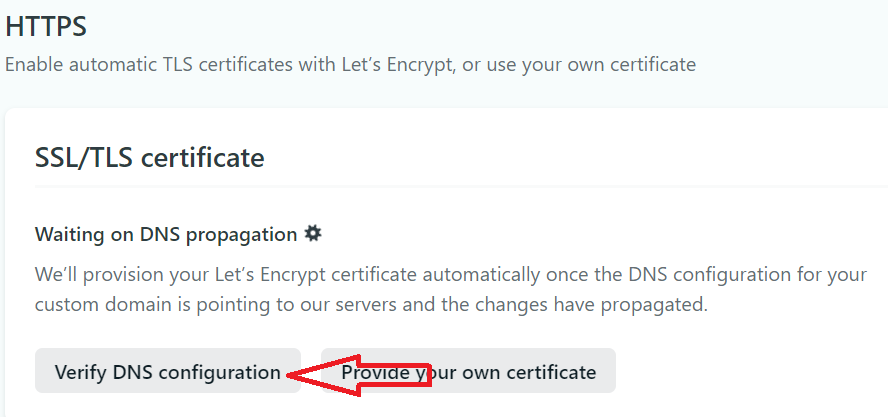
Task: Click the phrase changes have propagated
Action: (591, 305)
